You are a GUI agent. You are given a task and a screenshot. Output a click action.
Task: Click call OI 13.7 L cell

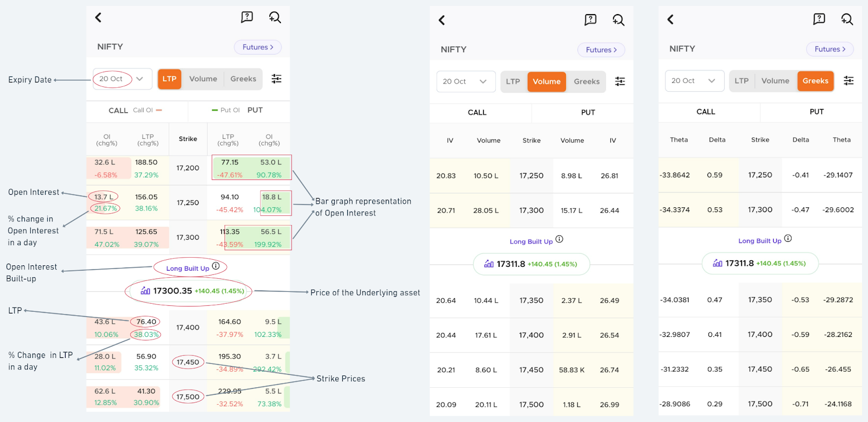104,197
